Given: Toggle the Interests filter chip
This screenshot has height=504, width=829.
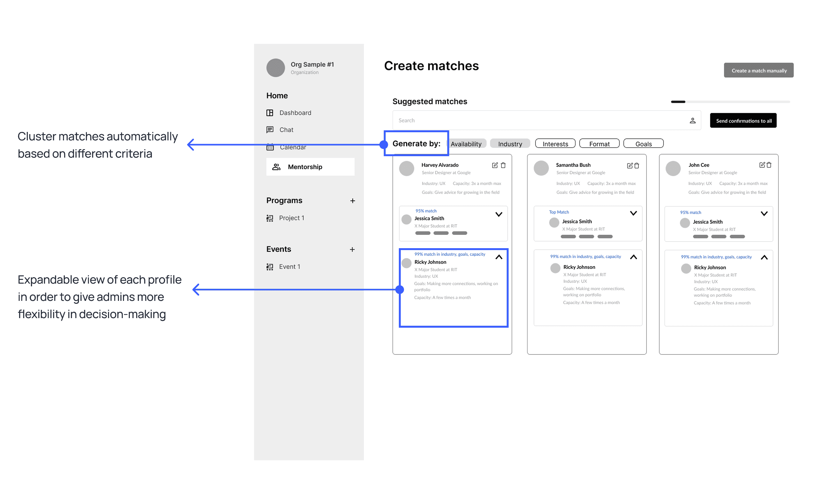Looking at the screenshot, I should point(555,144).
